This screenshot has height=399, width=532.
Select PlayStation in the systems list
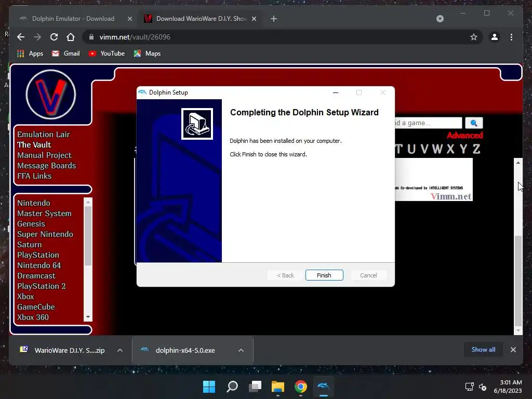click(38, 255)
